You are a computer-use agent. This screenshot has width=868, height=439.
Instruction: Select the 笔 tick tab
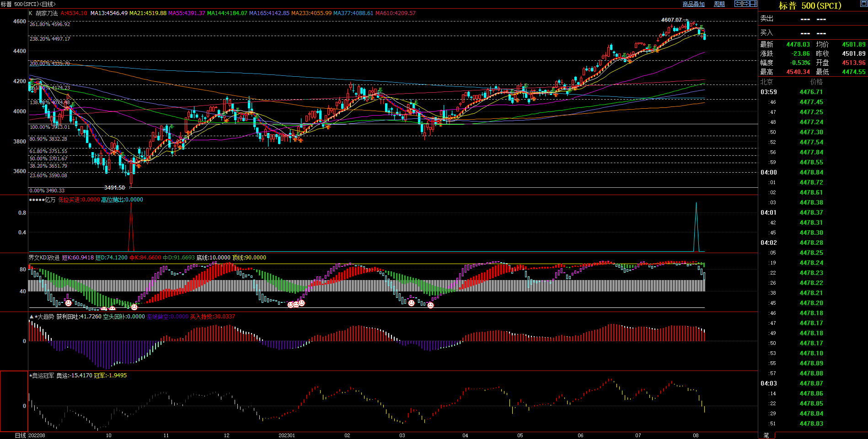766,435
